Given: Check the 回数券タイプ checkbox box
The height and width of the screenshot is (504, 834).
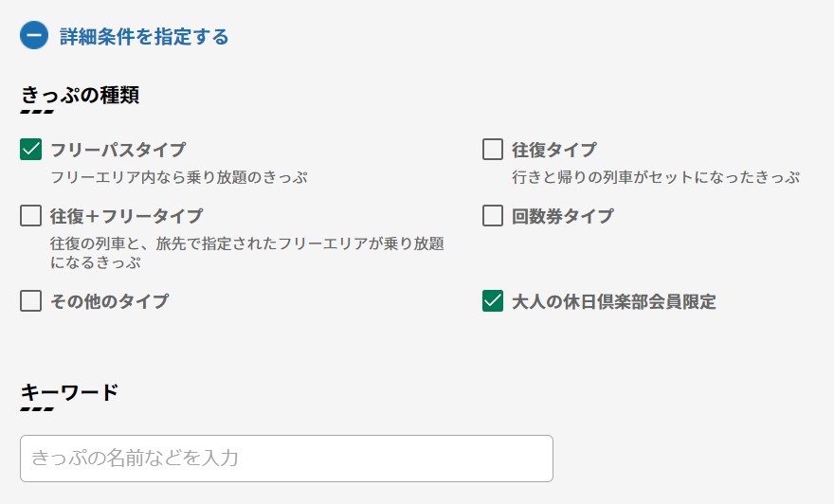Looking at the screenshot, I should [493, 216].
